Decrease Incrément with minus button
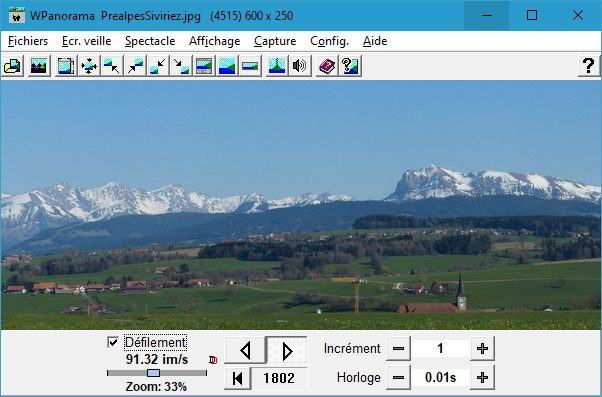Screen dimensions: 602x397 (x=399, y=349)
